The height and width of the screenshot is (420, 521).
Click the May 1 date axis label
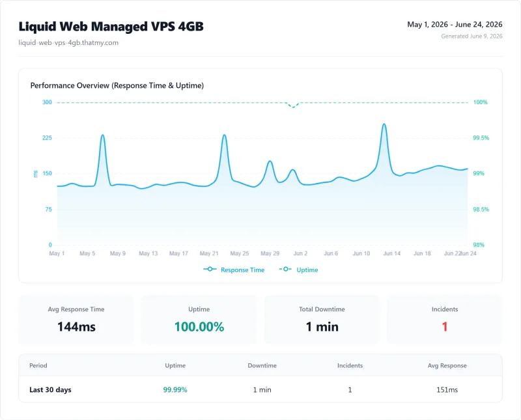click(x=57, y=253)
